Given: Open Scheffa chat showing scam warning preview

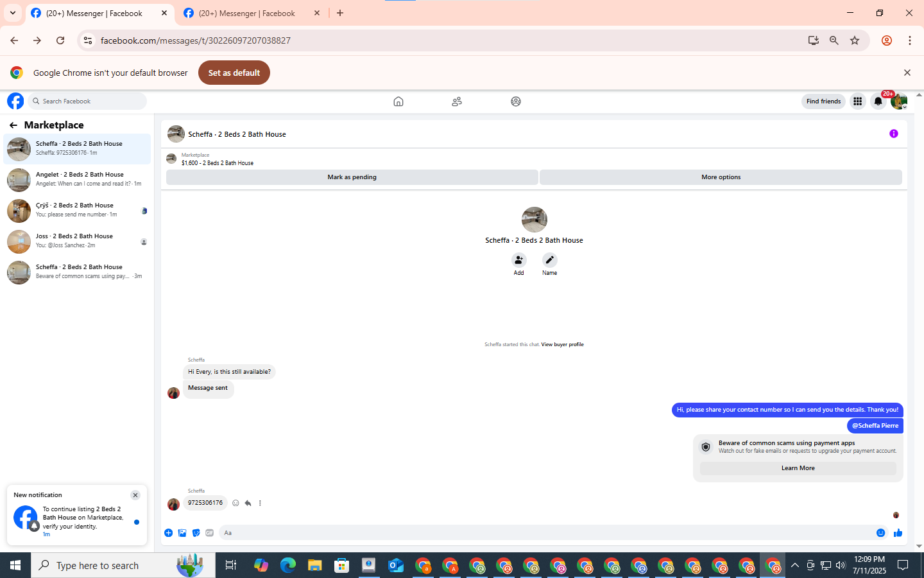Looking at the screenshot, I should pyautogui.click(x=77, y=272).
